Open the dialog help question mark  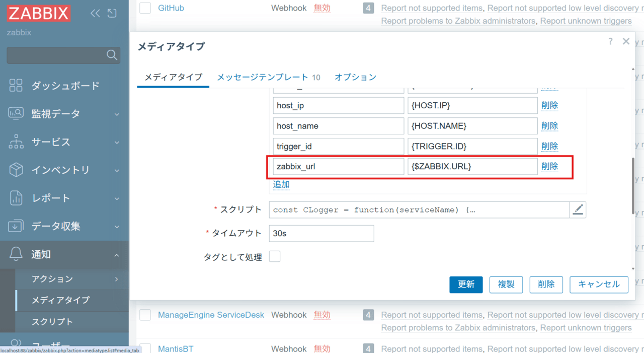coord(610,42)
